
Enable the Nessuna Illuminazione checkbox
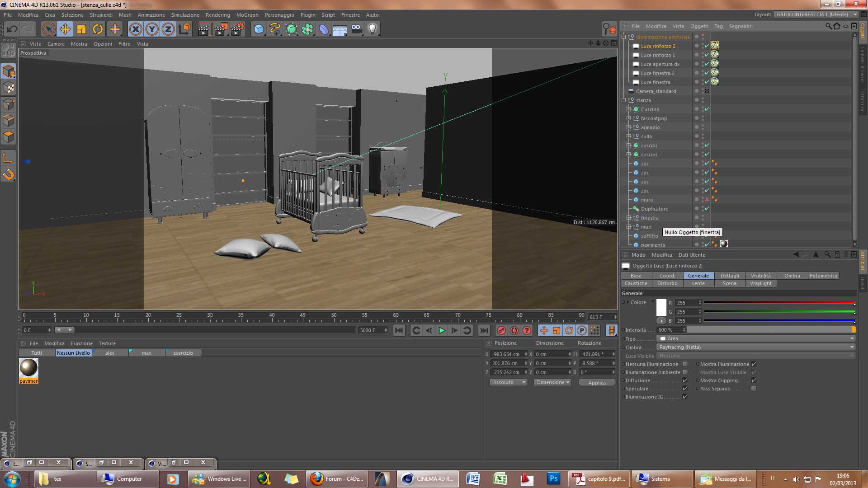[x=685, y=364]
